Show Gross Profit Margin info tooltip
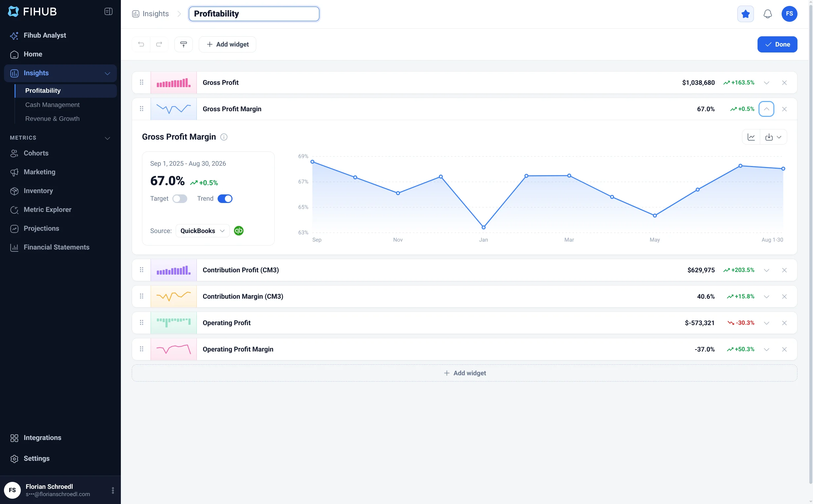 click(224, 137)
